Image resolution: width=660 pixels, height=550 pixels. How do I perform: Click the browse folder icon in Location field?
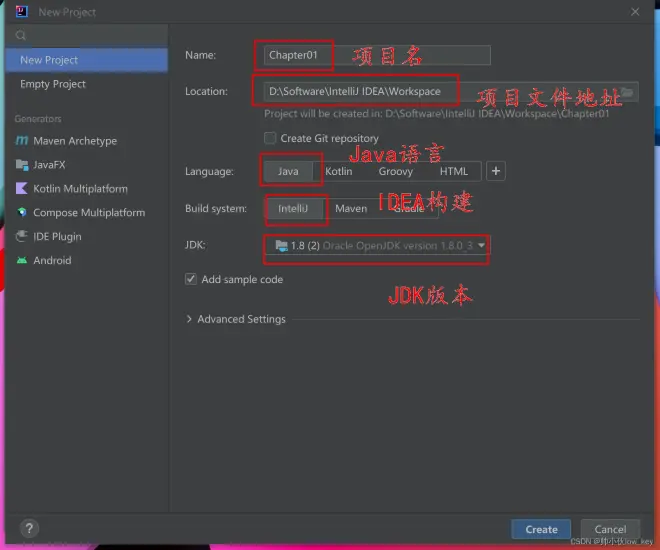pyautogui.click(x=627, y=92)
